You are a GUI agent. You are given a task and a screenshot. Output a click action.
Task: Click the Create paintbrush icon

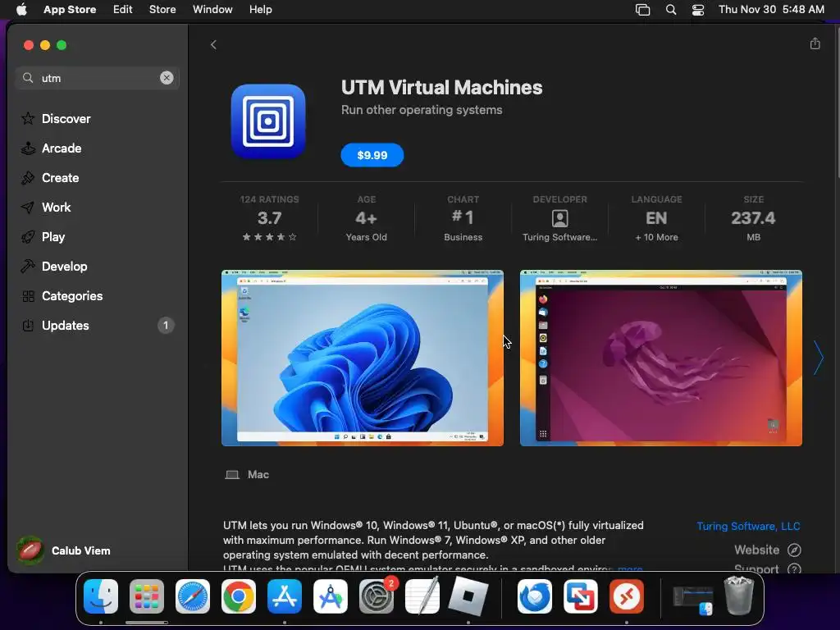coord(28,178)
